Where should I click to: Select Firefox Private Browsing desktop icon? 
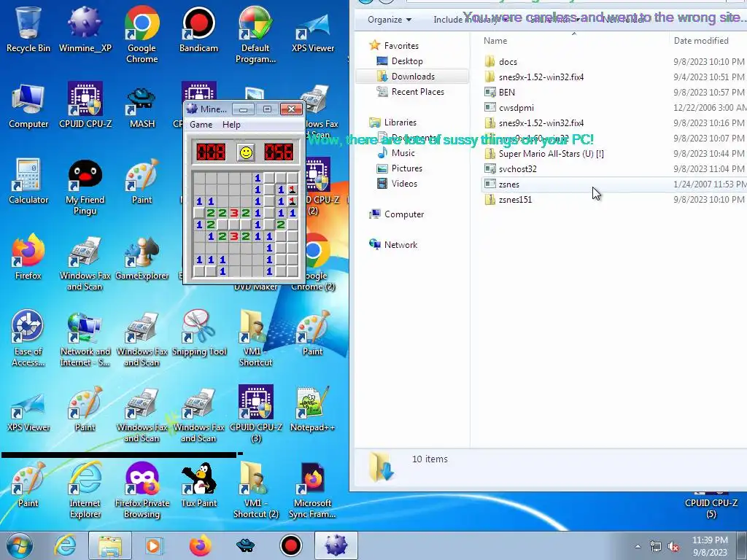click(142, 489)
